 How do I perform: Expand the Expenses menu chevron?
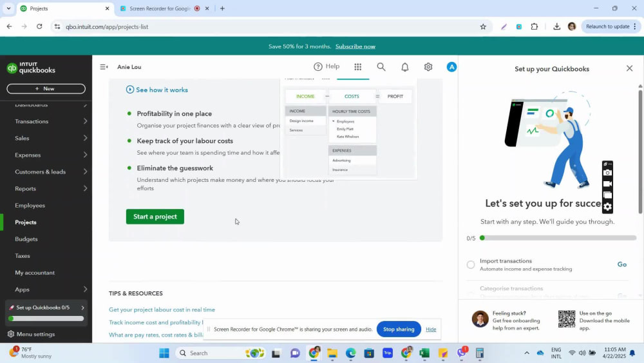click(85, 155)
